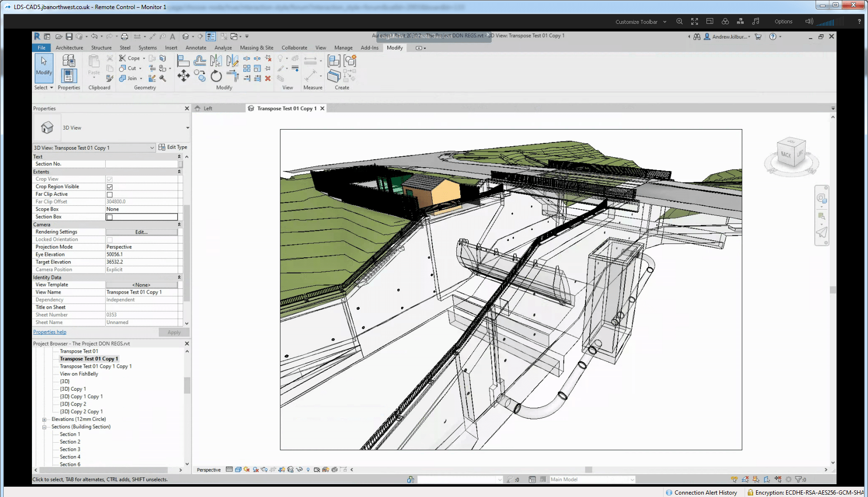Select the Copy tool
868x497 pixels.
(x=199, y=77)
